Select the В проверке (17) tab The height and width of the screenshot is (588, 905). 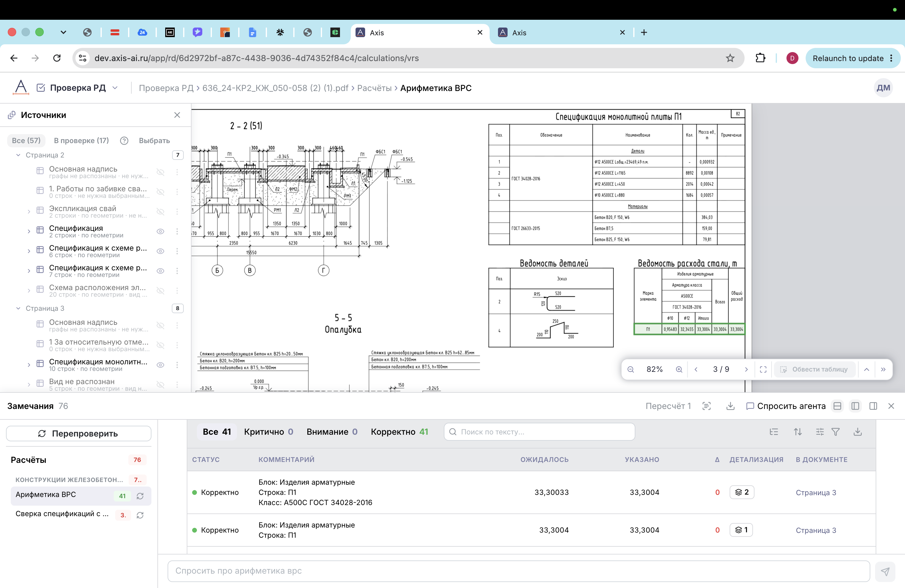(x=81, y=140)
